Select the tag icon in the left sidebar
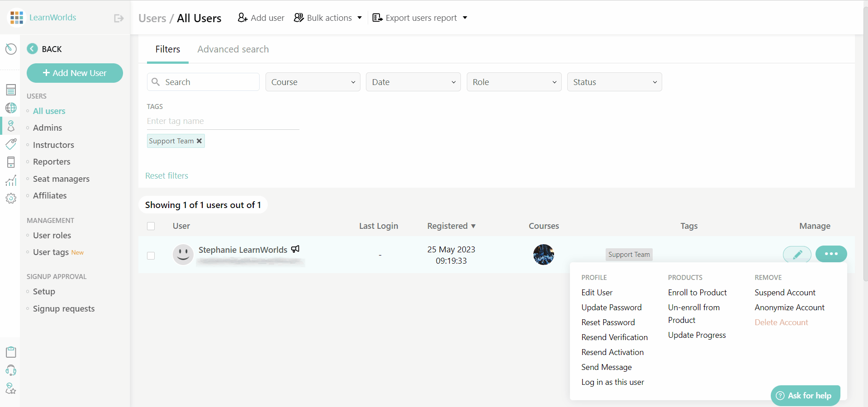 point(11,144)
